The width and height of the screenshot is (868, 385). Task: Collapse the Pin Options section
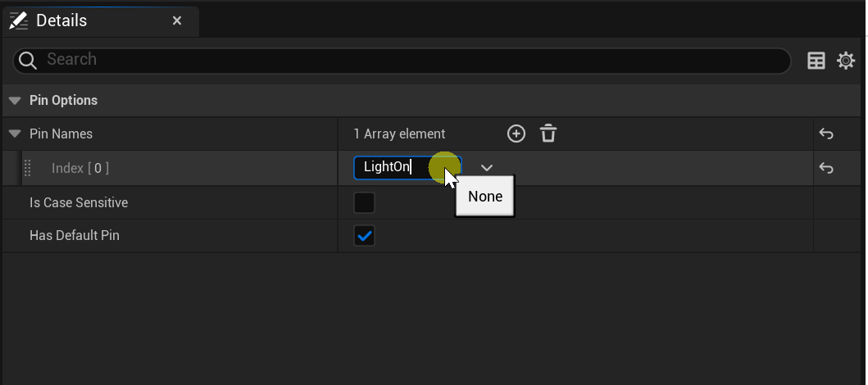click(15, 101)
